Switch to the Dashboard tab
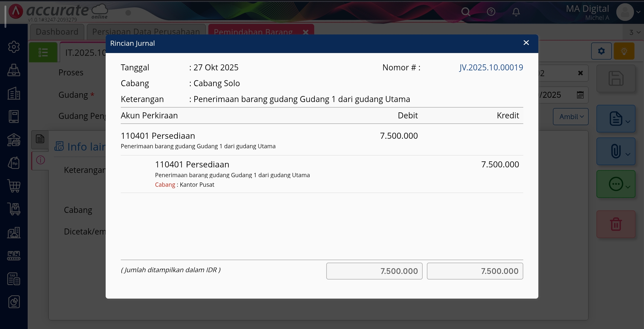The width and height of the screenshot is (644, 329). [x=57, y=32]
